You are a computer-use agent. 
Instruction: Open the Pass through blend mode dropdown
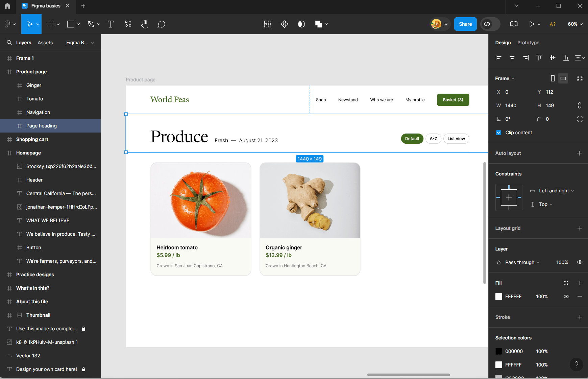point(520,262)
